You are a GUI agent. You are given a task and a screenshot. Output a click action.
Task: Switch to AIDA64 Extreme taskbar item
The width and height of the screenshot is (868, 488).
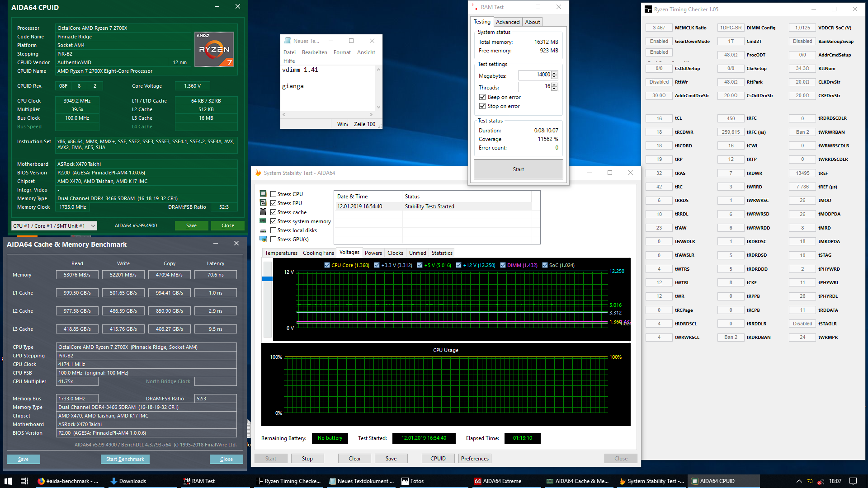pos(498,481)
